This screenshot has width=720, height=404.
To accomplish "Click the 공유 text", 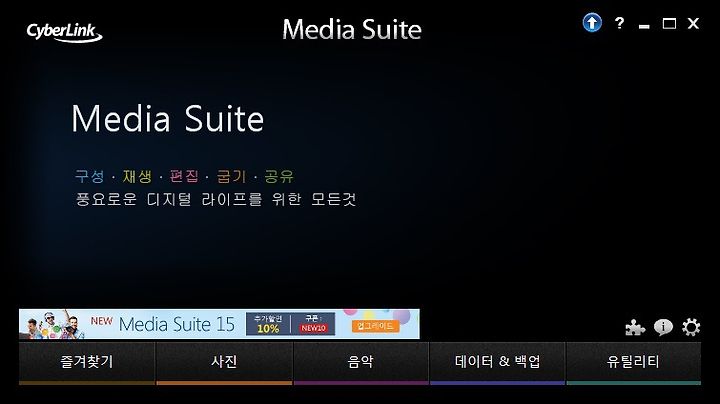I will [x=279, y=176].
